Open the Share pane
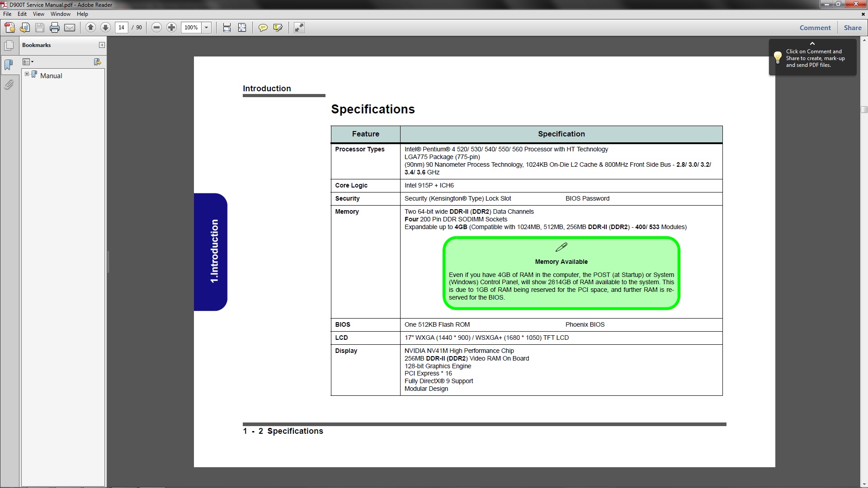The width and height of the screenshot is (868, 488). click(853, 28)
